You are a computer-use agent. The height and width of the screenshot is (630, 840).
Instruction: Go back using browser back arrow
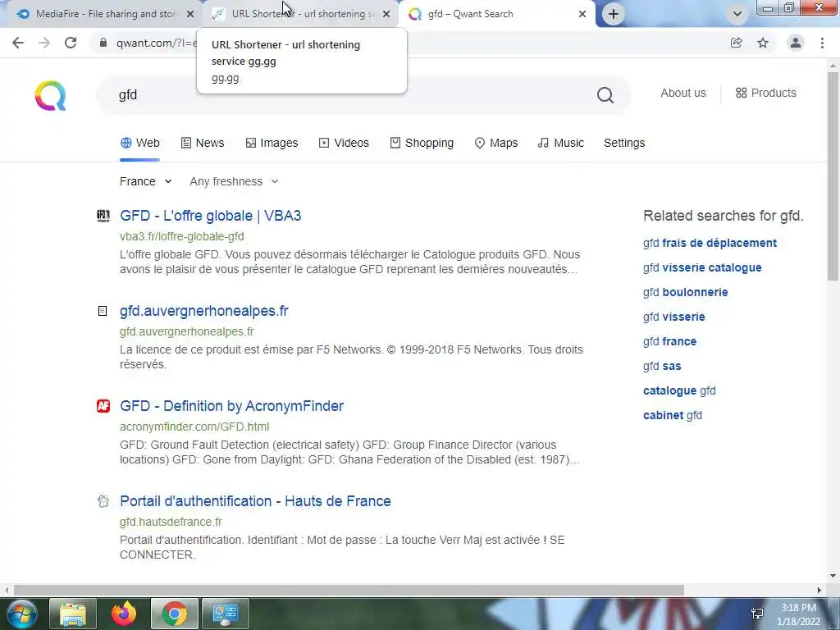18,43
